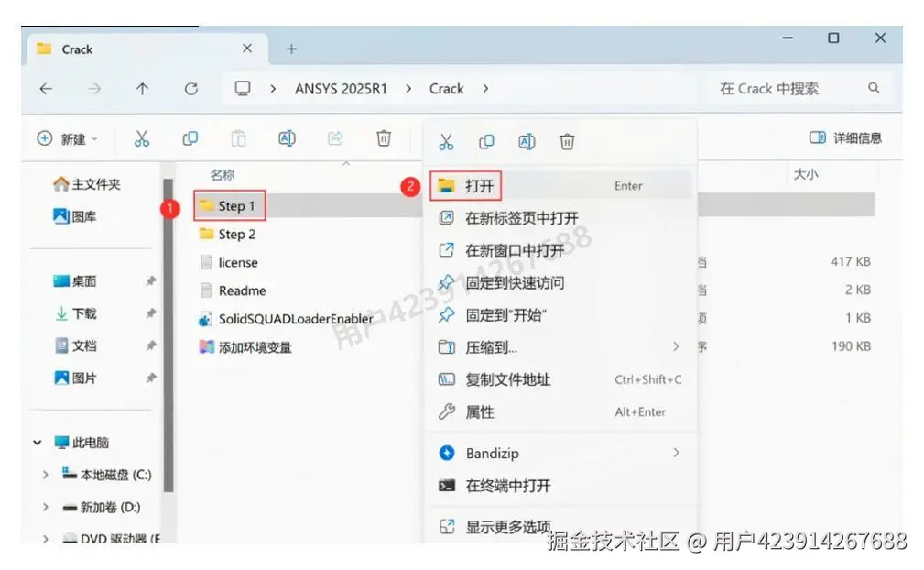Choose Rename icon at the context menu top
The height and width of the screenshot is (570, 924).
point(527,142)
